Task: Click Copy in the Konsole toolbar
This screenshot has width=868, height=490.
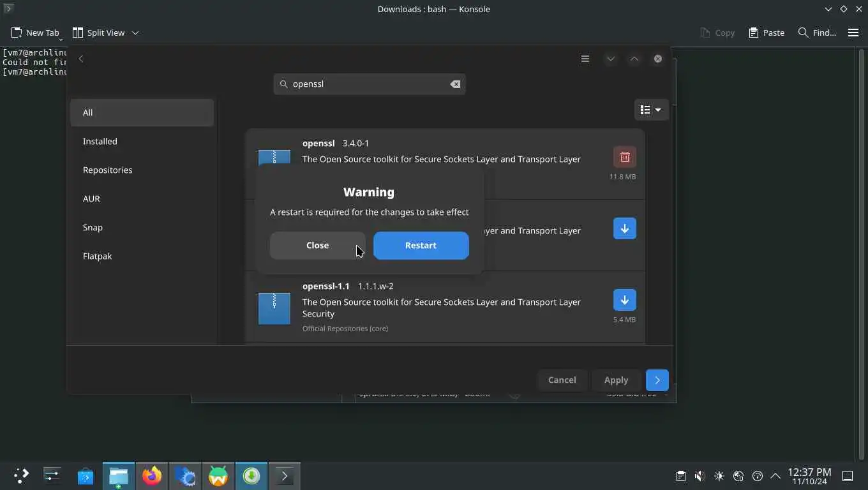Action: pyautogui.click(x=717, y=33)
